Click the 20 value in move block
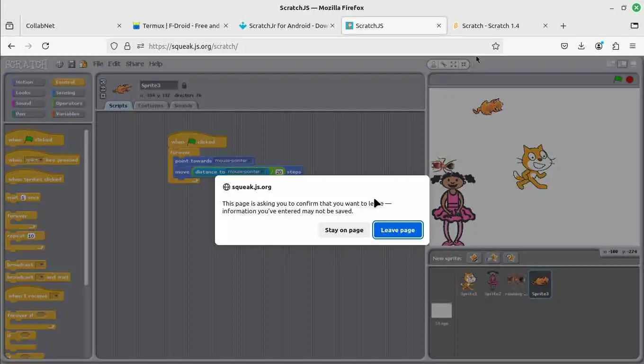Screen dimensions: 644x364 click(279, 172)
